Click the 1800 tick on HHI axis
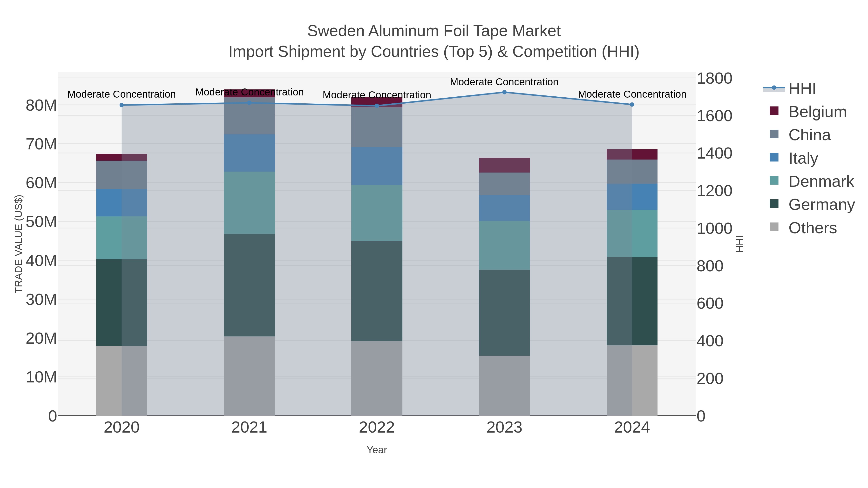This screenshot has width=868, height=488. (x=714, y=79)
